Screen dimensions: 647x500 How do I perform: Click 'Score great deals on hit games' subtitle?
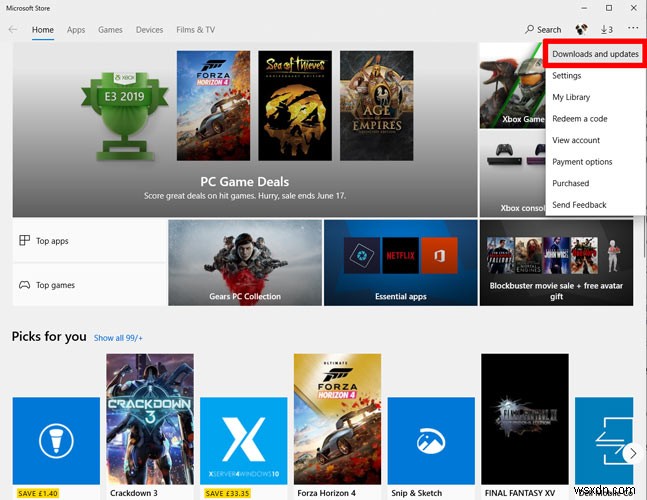point(245,196)
